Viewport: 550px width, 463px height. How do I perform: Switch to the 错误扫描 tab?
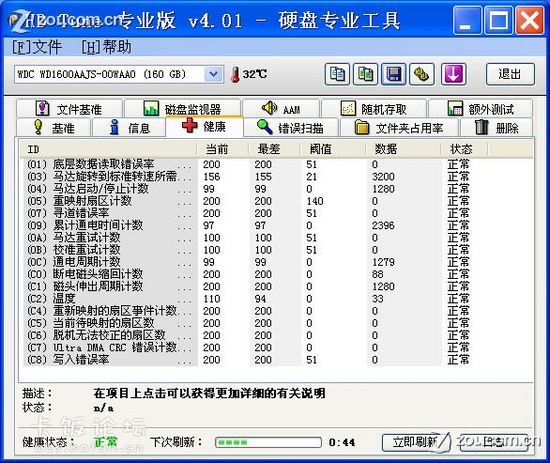pyautogui.click(x=291, y=128)
